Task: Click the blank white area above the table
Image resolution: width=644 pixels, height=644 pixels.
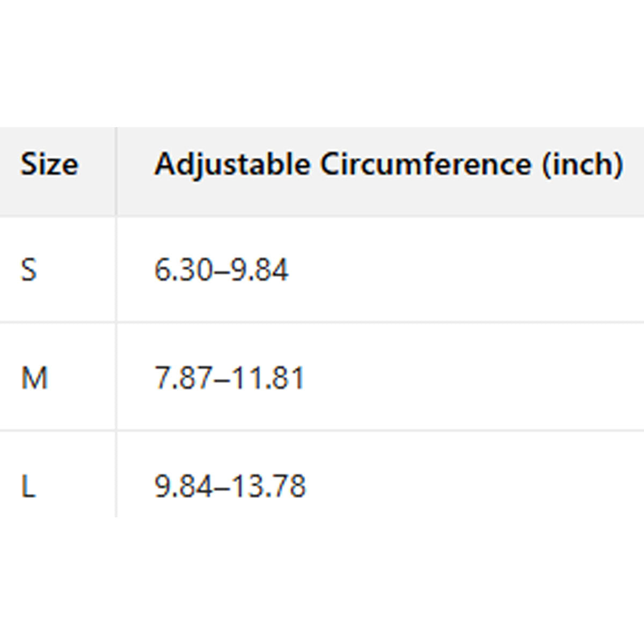Action: point(322,64)
